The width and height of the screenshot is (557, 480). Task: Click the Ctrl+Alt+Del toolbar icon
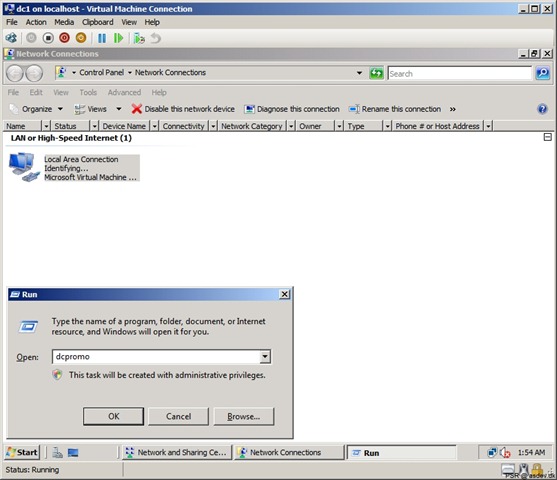coord(11,38)
